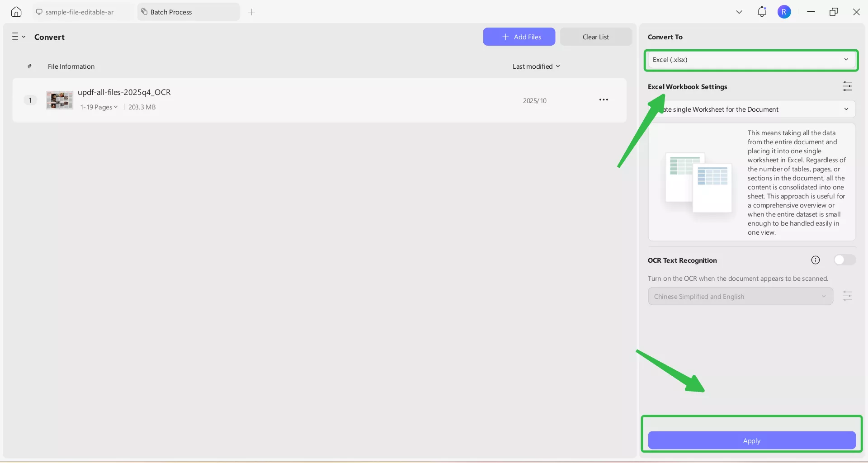This screenshot has height=463, width=868.
Task: Sort by Last modified dropdown
Action: (x=536, y=66)
